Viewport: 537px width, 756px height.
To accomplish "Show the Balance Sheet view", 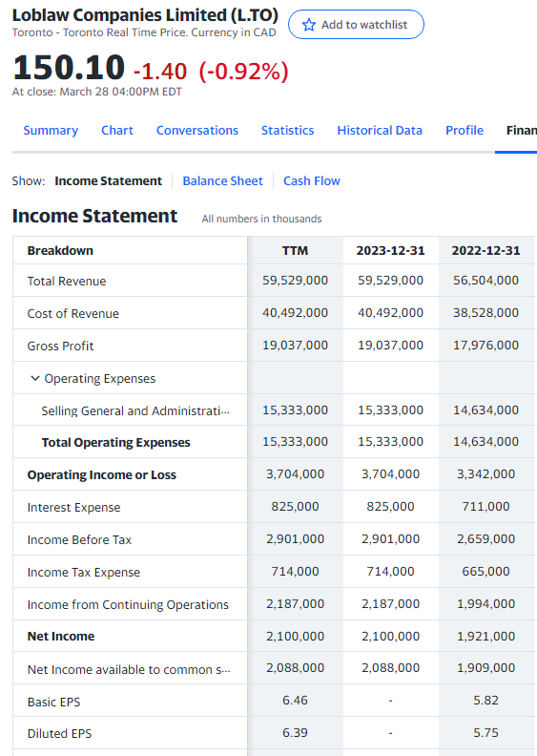I will tap(222, 180).
